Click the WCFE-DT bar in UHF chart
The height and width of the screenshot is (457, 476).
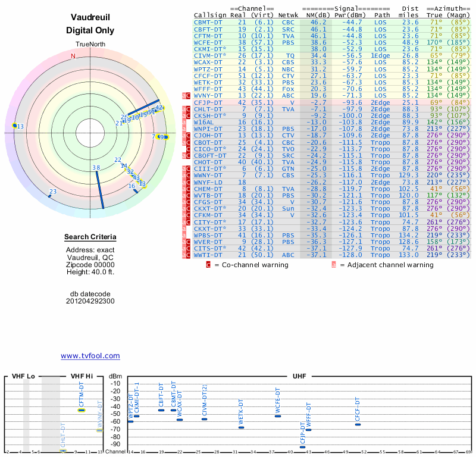click(278, 416)
